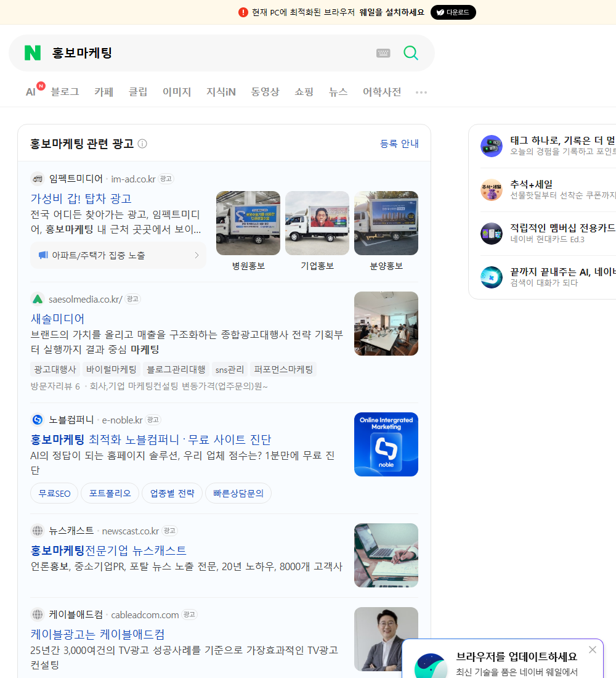616x678 pixels.
Task: Switch to the 쇼핑 tab
Action: (304, 92)
